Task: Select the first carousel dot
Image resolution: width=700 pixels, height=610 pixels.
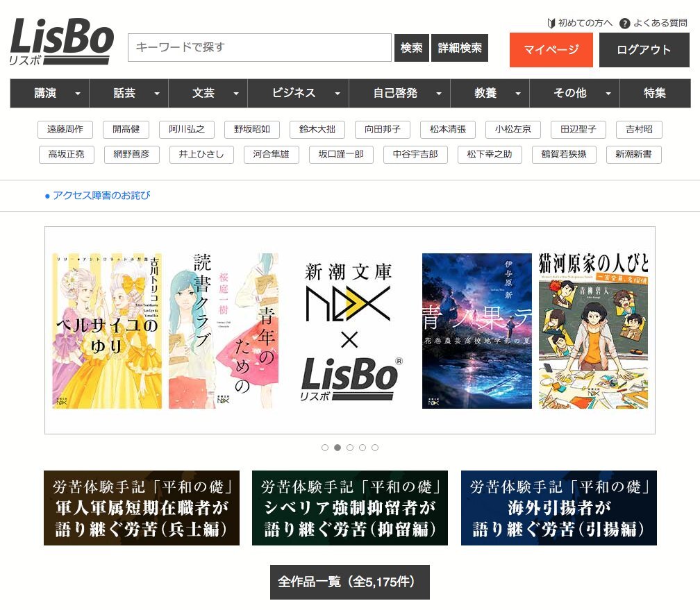Action: pyautogui.click(x=325, y=448)
